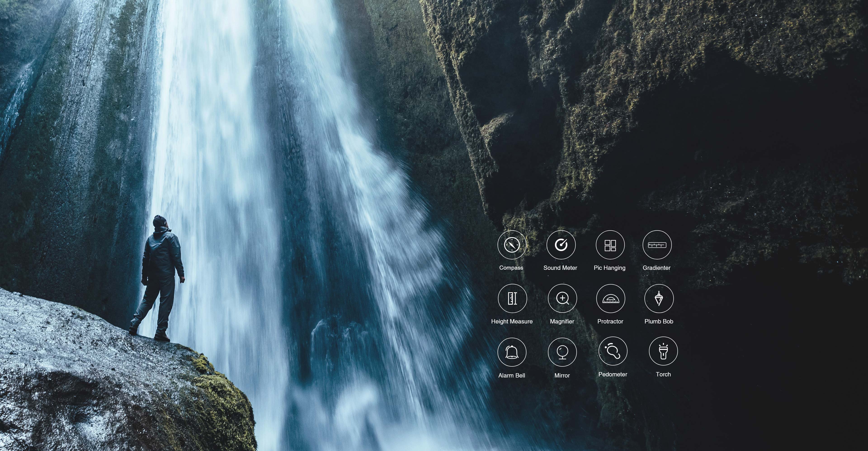This screenshot has height=451, width=868.
Task: Open the Gradienter level icon
Action: point(657,245)
